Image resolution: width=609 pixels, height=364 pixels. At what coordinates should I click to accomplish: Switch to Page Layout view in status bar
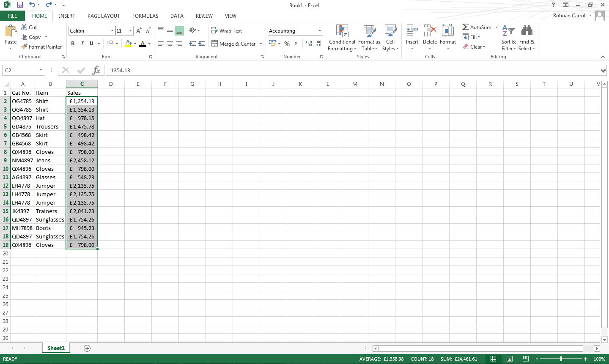510,359
